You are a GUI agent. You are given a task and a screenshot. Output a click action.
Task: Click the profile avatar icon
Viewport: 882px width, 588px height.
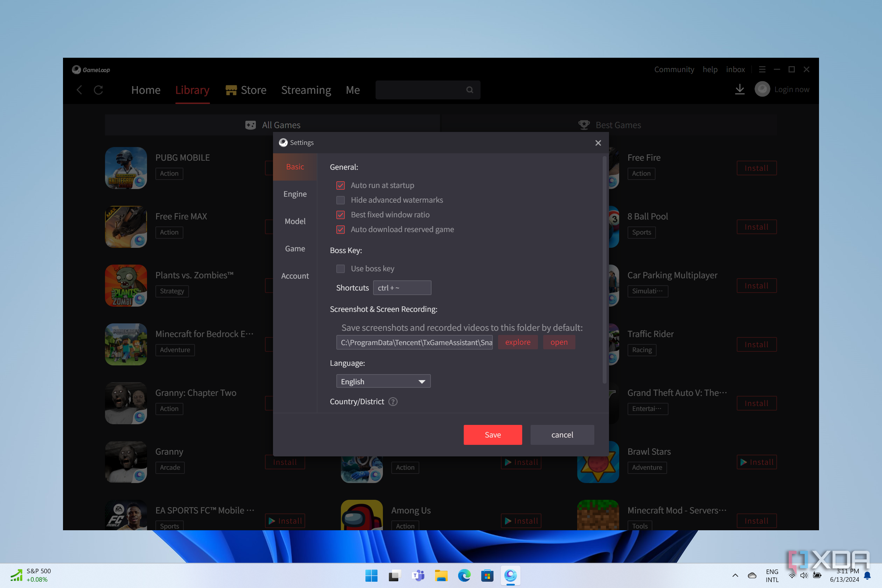(762, 90)
